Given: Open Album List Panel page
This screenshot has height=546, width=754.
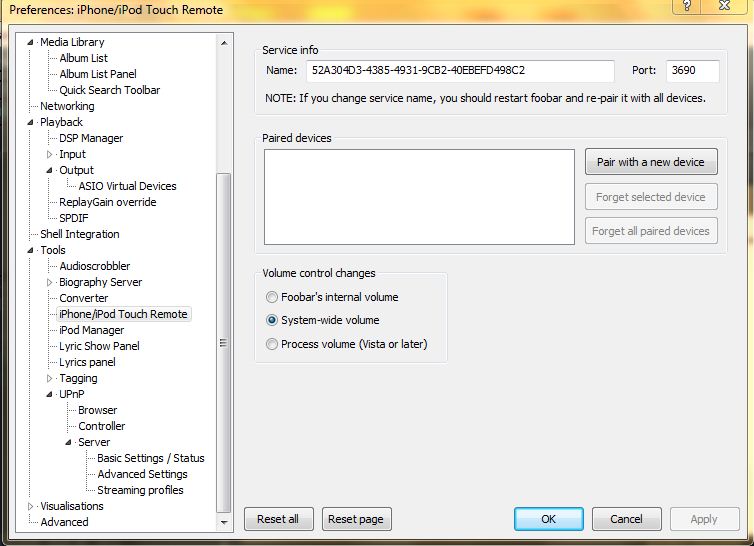Looking at the screenshot, I should click(x=98, y=74).
